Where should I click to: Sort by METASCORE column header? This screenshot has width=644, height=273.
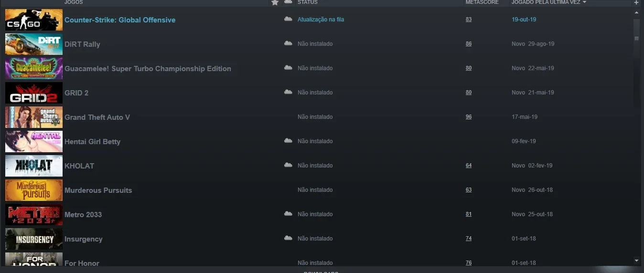click(x=482, y=2)
